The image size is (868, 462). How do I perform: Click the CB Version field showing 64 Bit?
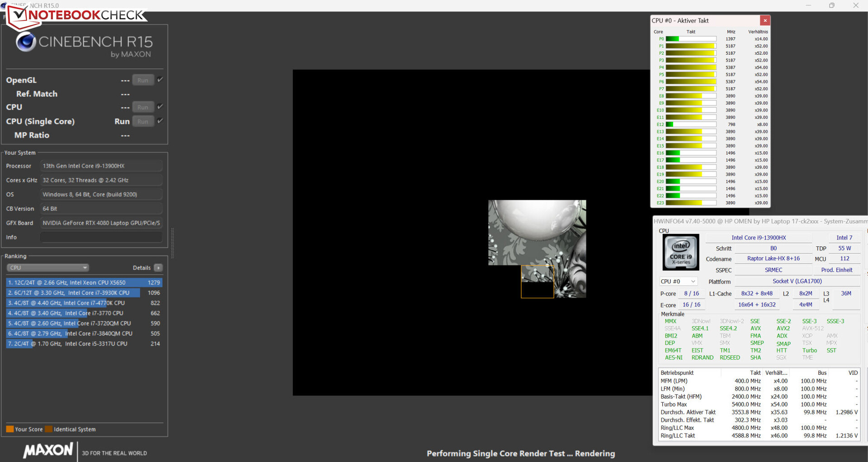pos(101,209)
